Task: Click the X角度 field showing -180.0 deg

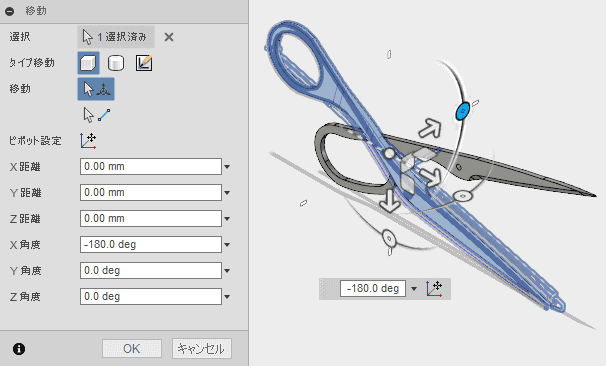Action: 151,244
